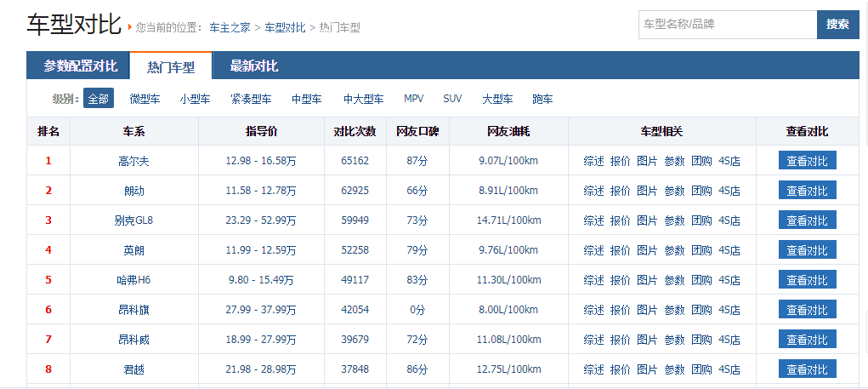Open the 最新对比 tab
Viewport: 868px width, 389px height.
[254, 66]
